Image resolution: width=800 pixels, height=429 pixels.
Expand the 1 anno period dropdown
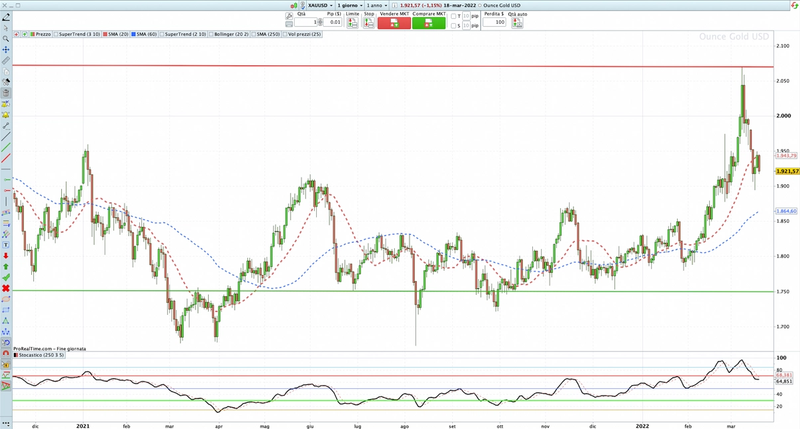(377, 5)
